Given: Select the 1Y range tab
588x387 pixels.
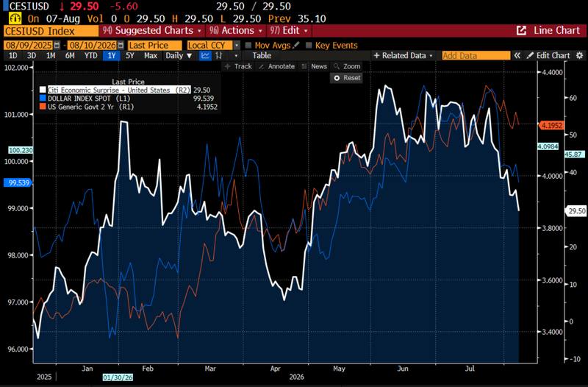Looking at the screenshot, I should click(112, 56).
